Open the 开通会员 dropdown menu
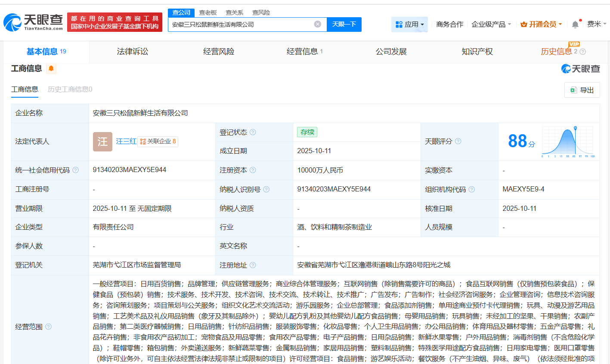This screenshot has width=610, height=364. tap(542, 25)
